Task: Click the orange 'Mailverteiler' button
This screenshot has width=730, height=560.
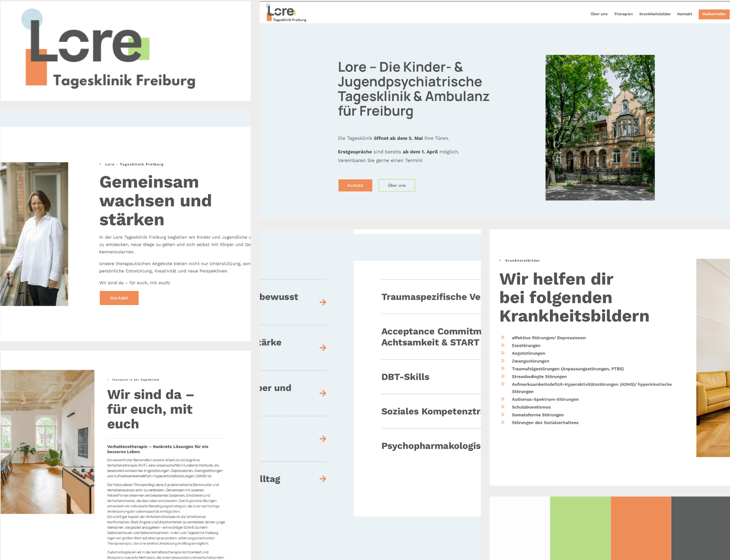Action: click(x=714, y=14)
